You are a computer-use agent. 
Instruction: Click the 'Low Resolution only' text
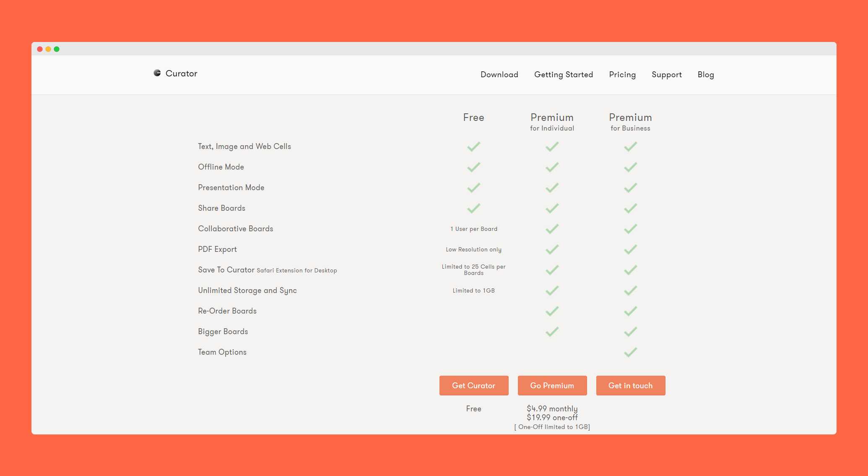pos(474,249)
